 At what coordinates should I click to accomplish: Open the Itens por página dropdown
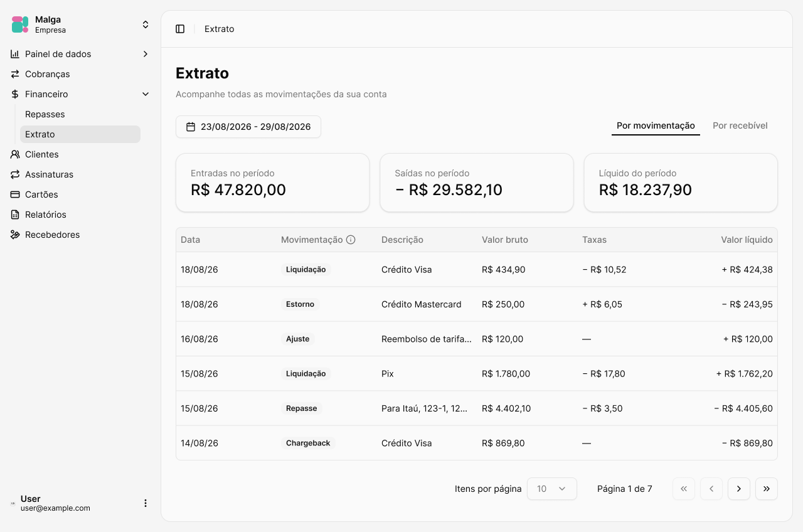click(552, 489)
